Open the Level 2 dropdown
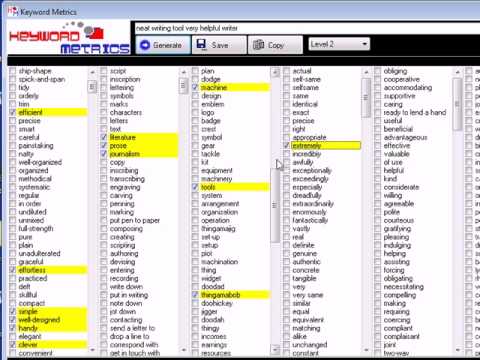 coord(339,44)
